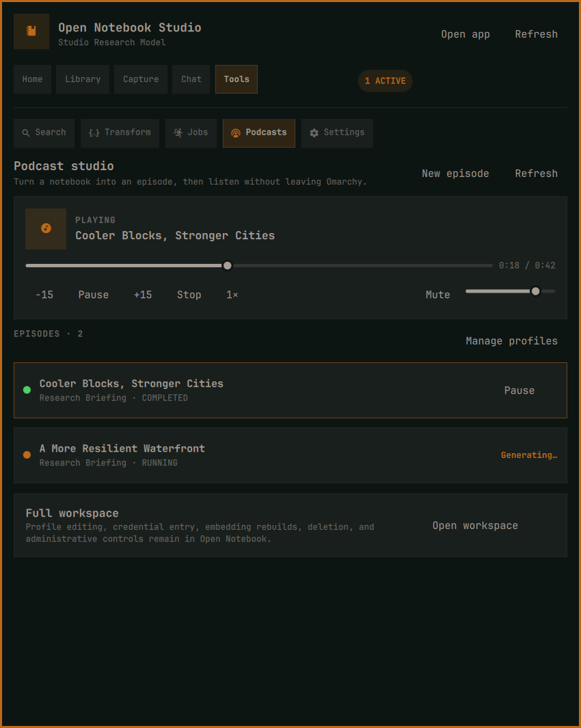Click the 1 ACTIVE status badge
Viewport: 581px width, 728px height.
click(x=385, y=81)
